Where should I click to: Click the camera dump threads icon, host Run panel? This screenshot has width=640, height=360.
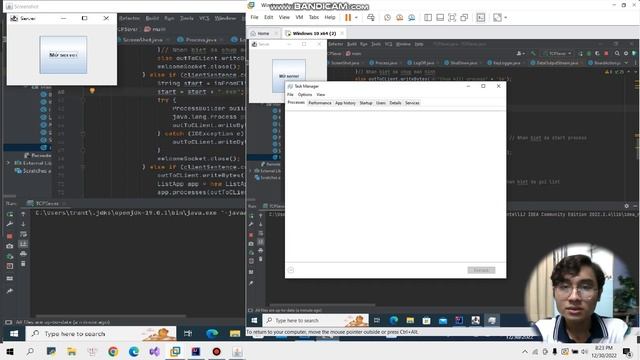[x=10, y=246]
